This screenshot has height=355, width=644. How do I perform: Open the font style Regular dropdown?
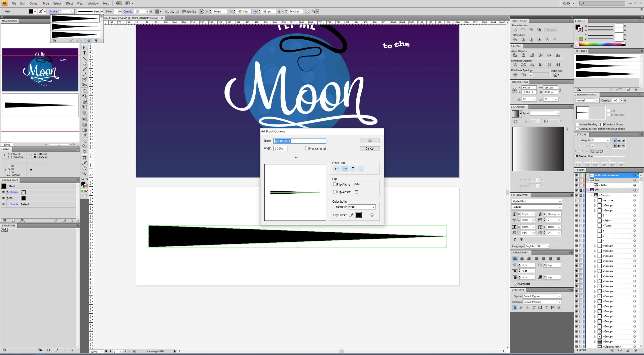(x=536, y=207)
